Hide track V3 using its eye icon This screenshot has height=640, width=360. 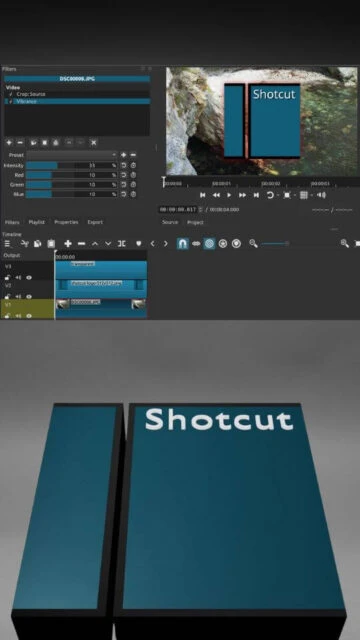coord(29,278)
